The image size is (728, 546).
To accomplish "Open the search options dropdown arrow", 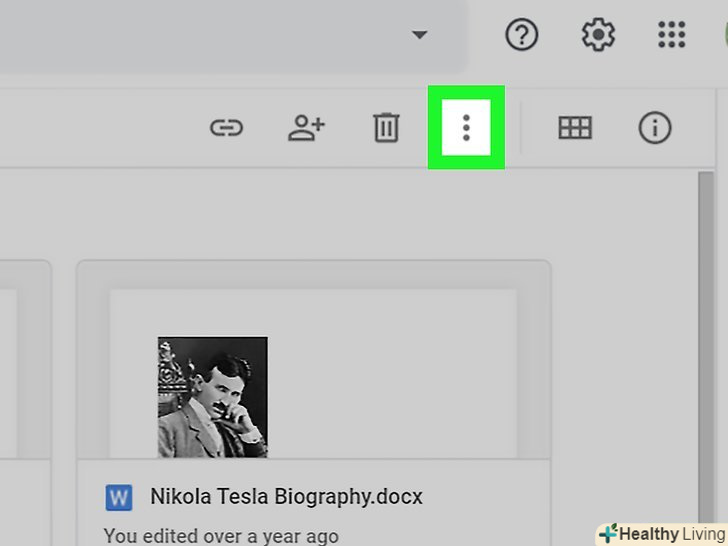I will tap(419, 36).
